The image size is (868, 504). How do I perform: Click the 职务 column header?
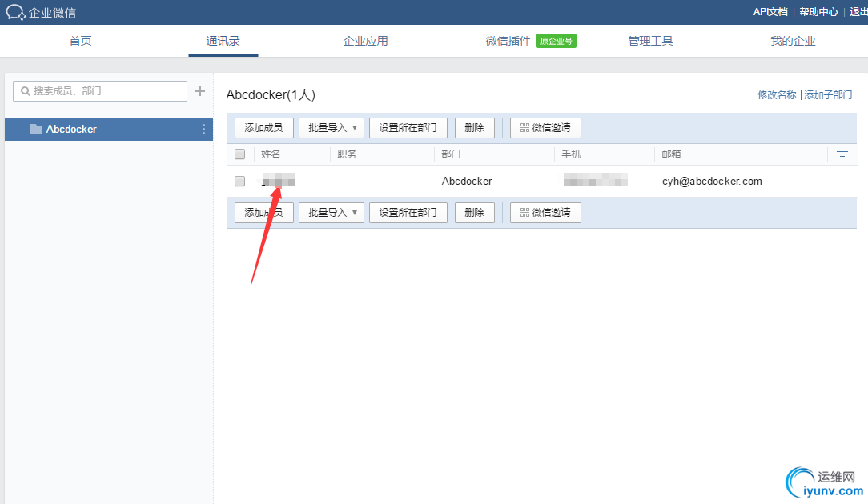click(347, 154)
